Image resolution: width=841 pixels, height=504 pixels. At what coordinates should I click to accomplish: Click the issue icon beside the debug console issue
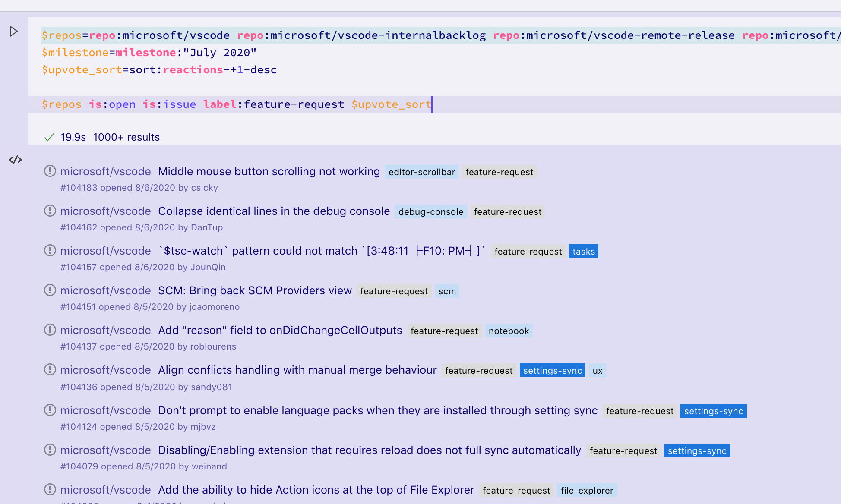(50, 211)
